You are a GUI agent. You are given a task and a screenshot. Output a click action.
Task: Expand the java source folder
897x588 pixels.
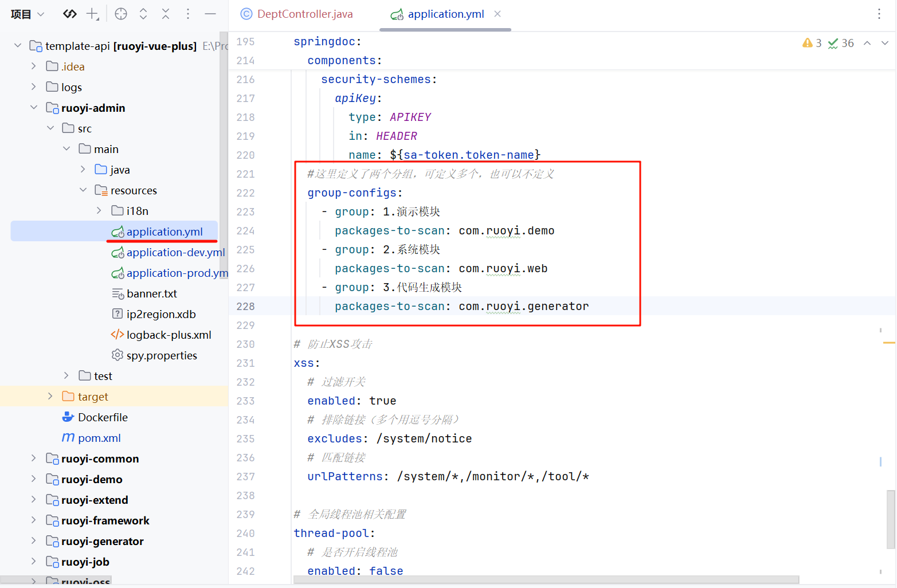83,169
